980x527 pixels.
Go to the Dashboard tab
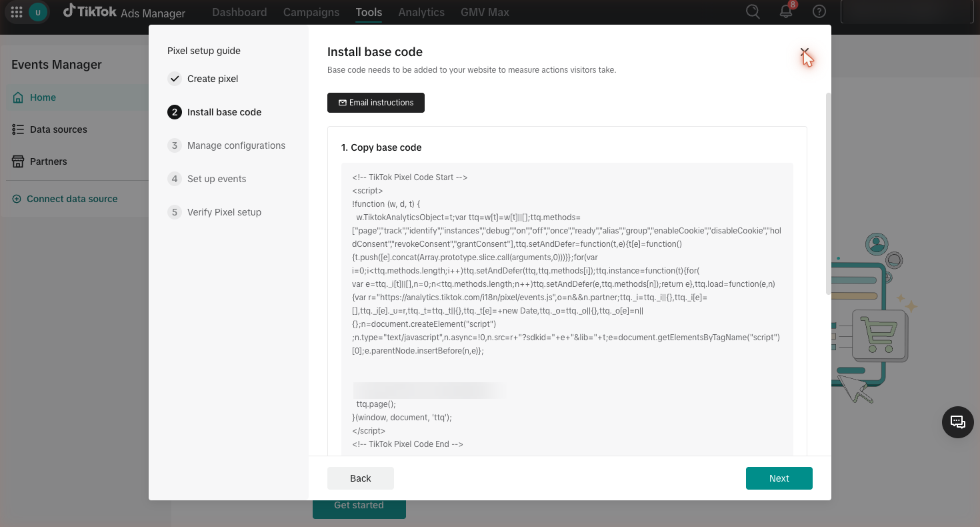coord(239,12)
